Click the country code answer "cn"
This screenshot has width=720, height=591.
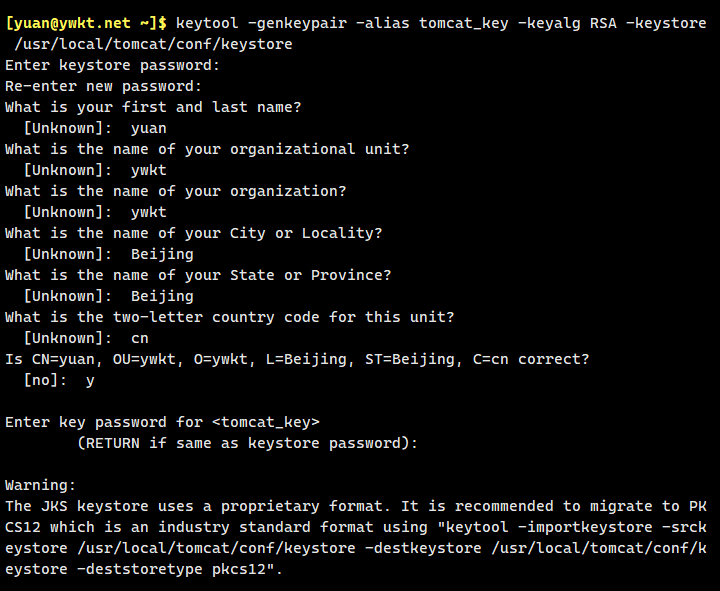click(x=140, y=338)
